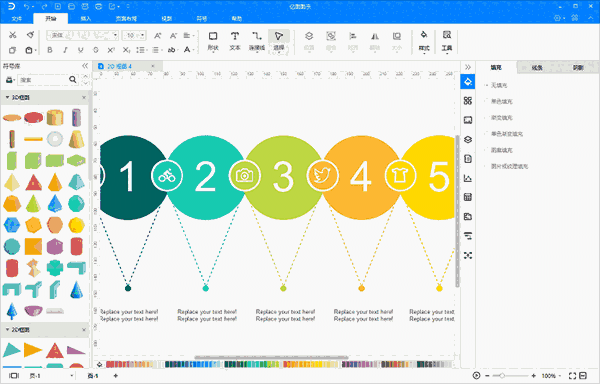Open the Layers icon in right sidebar
The width and height of the screenshot is (600, 384).
tap(468, 139)
